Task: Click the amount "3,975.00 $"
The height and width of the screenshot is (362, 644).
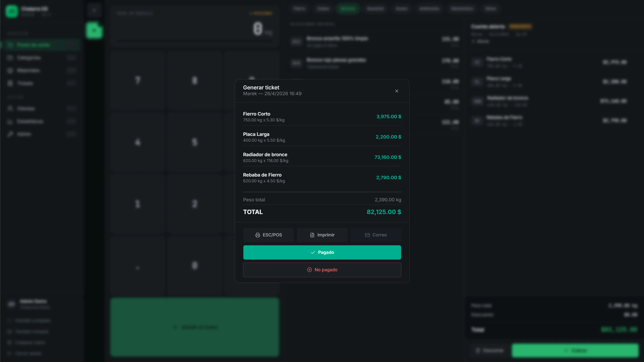Action: tap(389, 116)
